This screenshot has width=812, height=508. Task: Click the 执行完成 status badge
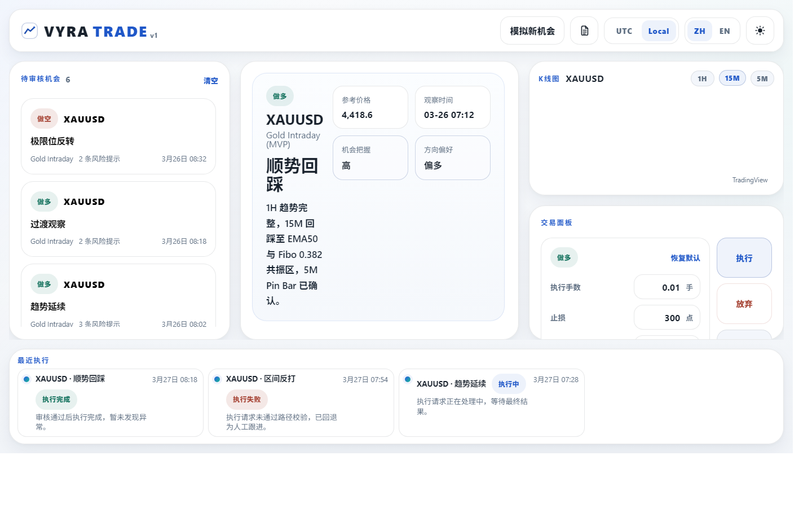pyautogui.click(x=56, y=399)
